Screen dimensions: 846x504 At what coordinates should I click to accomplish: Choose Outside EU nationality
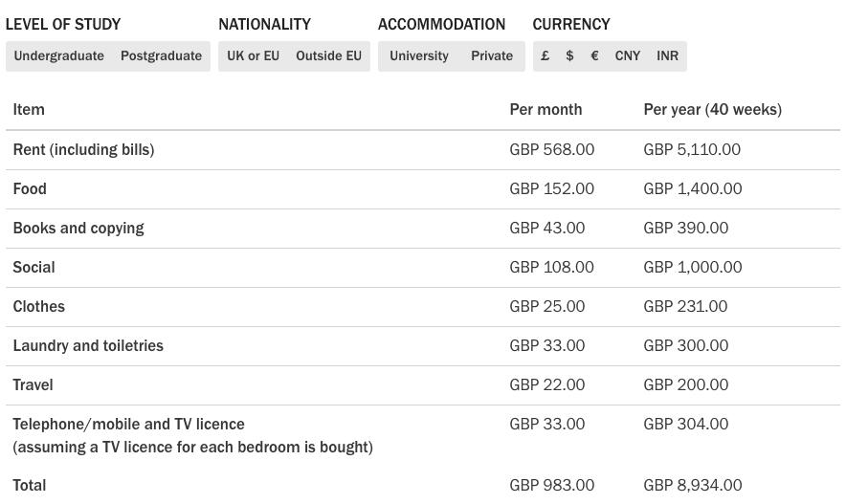(328, 56)
